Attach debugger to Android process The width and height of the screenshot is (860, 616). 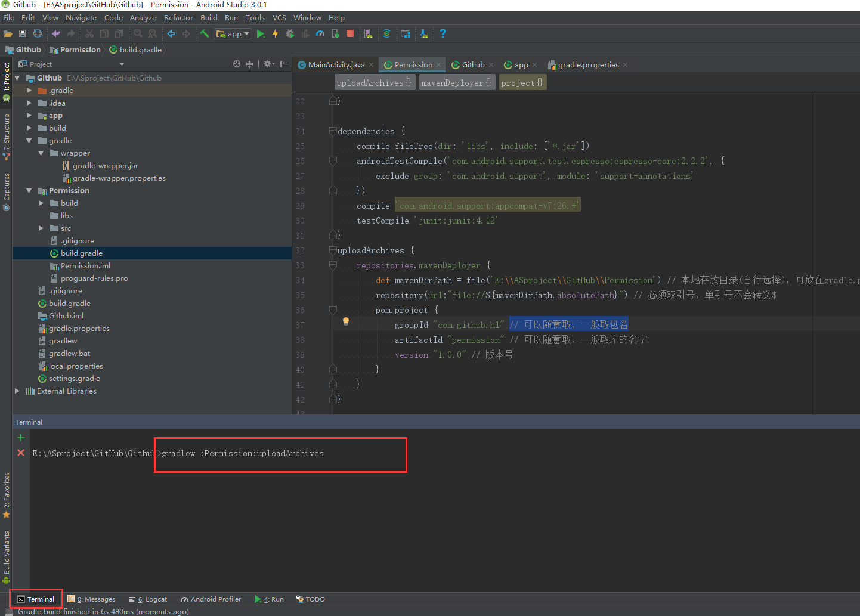click(335, 34)
